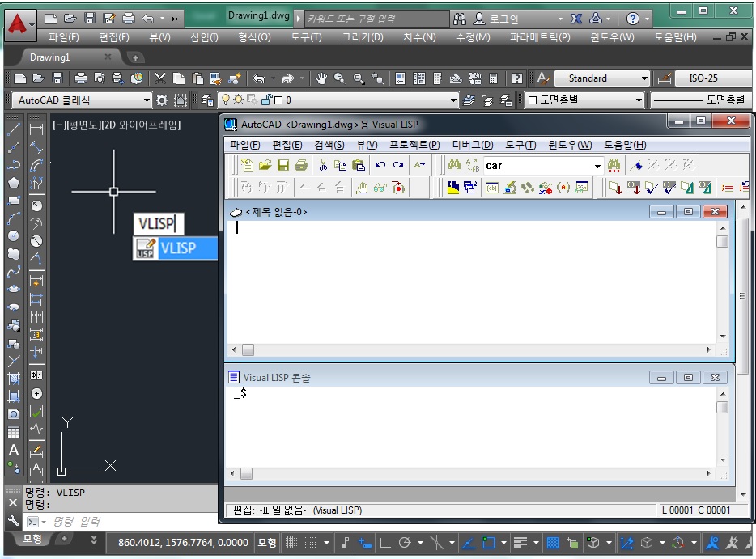
Task: Select the Linear dimension tool
Action: 36,129
